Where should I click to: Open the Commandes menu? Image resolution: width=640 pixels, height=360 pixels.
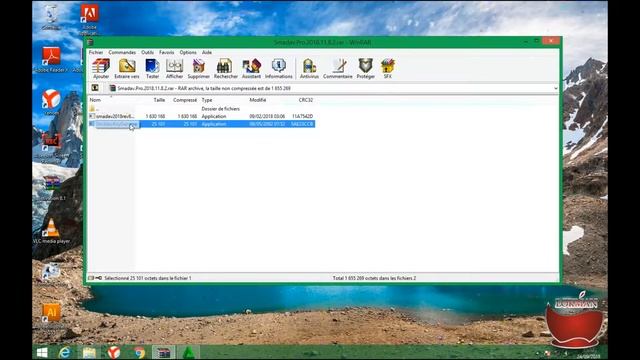pos(122,52)
